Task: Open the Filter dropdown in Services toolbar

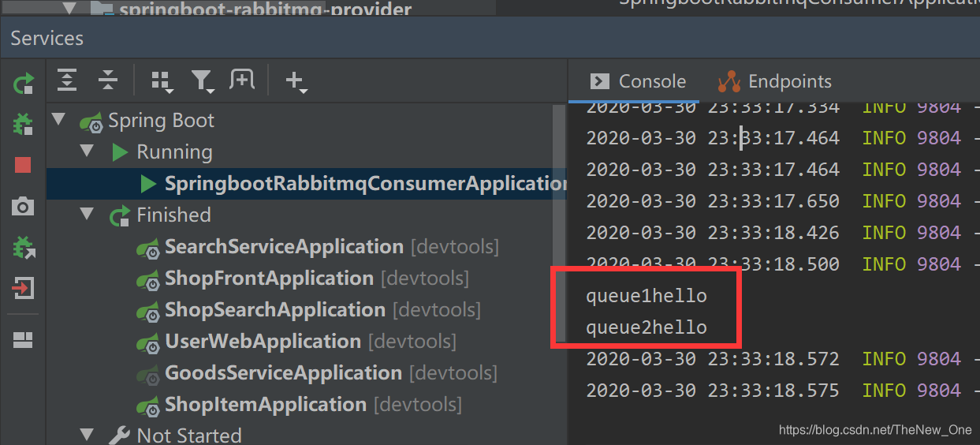Action: (203, 81)
